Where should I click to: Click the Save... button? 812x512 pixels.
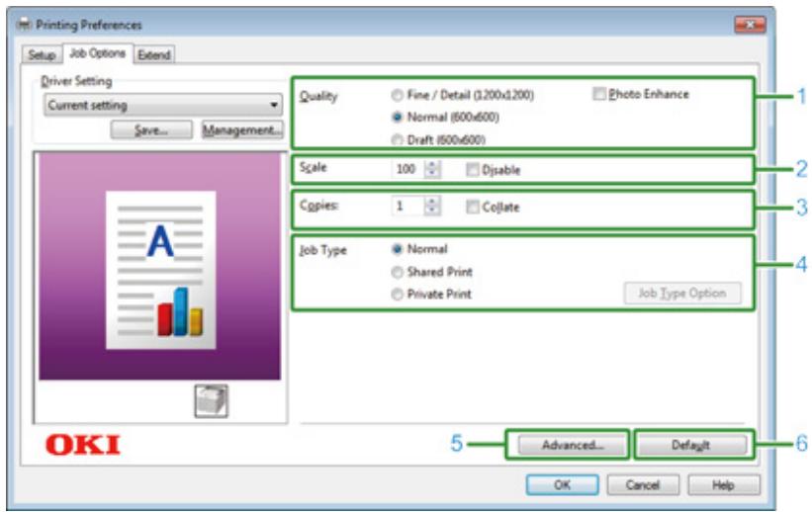(151, 129)
